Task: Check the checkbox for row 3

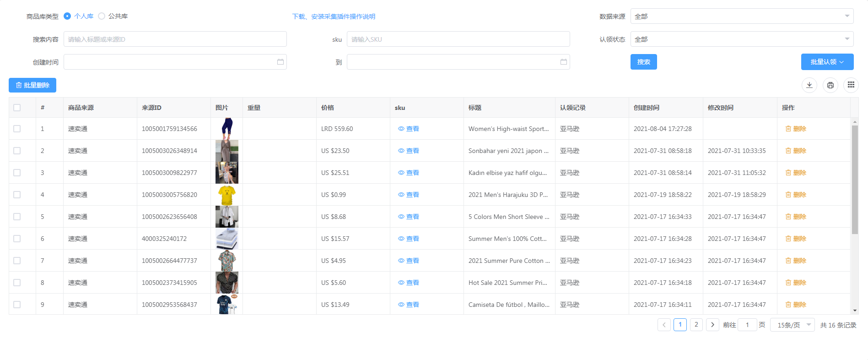Action: click(17, 173)
